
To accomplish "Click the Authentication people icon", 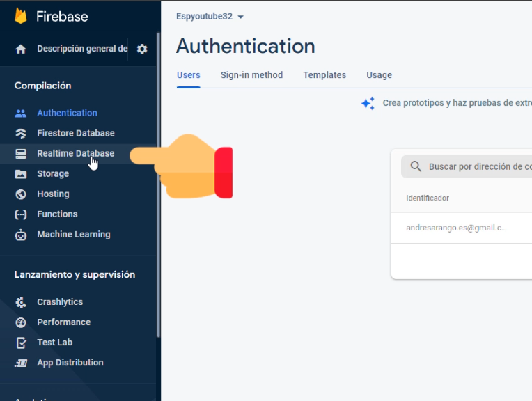I will (x=21, y=113).
